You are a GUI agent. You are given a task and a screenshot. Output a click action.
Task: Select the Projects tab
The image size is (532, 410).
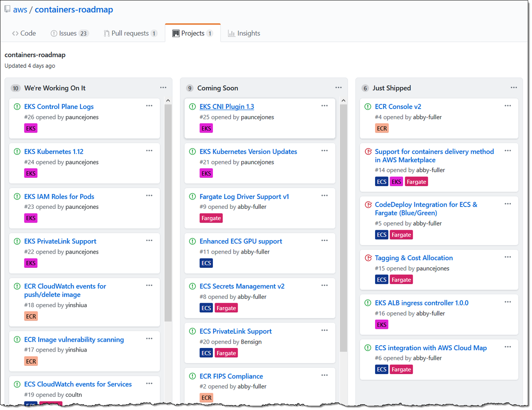[193, 33]
